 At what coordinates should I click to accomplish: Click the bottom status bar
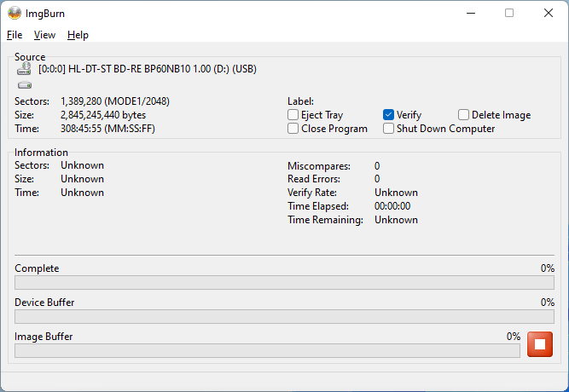click(x=284, y=382)
